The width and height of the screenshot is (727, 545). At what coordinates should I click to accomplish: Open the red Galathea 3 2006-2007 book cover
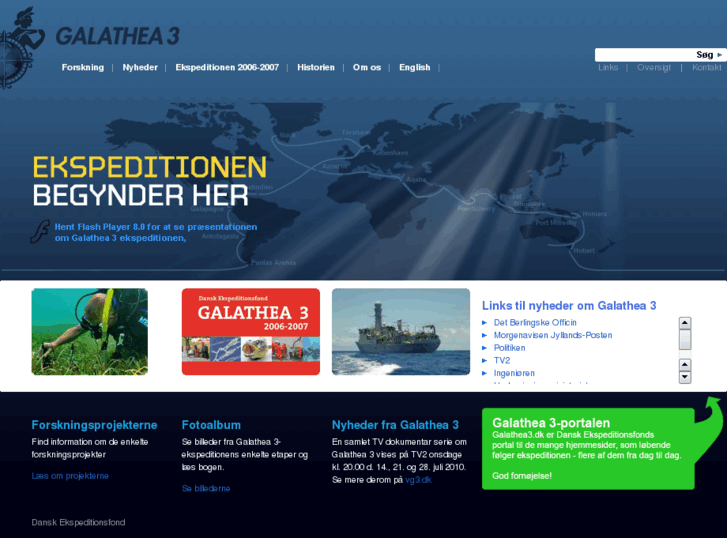(x=251, y=332)
